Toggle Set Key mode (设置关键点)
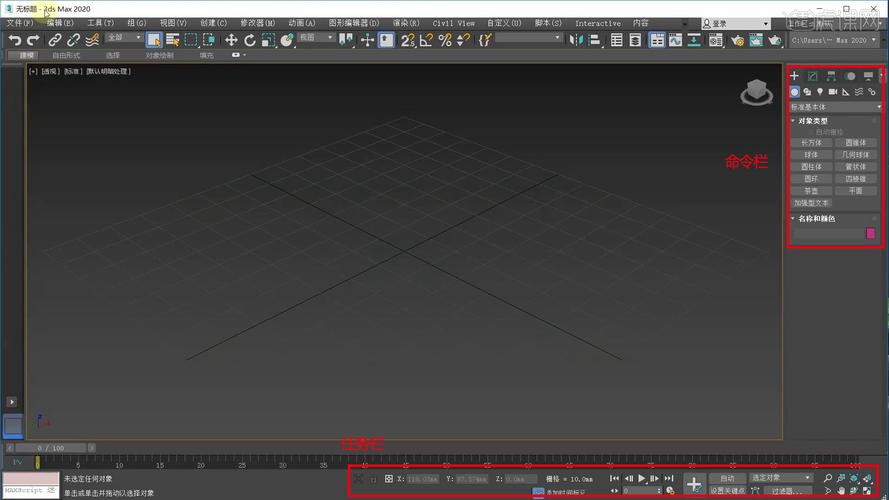889x500 pixels. pyautogui.click(x=727, y=491)
